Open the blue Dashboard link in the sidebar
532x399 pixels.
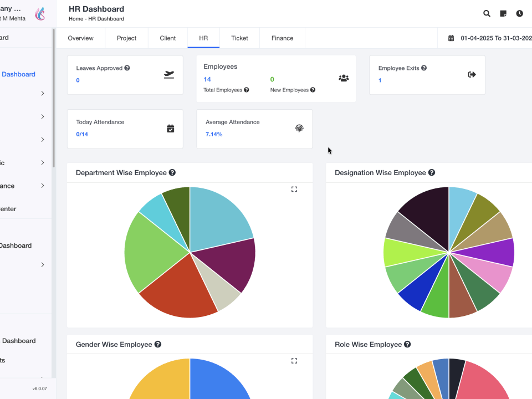pos(19,74)
